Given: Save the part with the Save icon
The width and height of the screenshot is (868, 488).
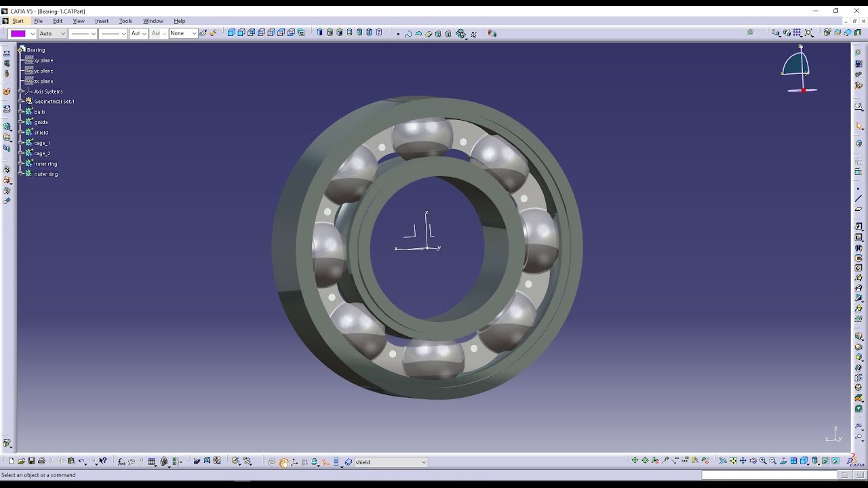Looking at the screenshot, I should [x=31, y=462].
